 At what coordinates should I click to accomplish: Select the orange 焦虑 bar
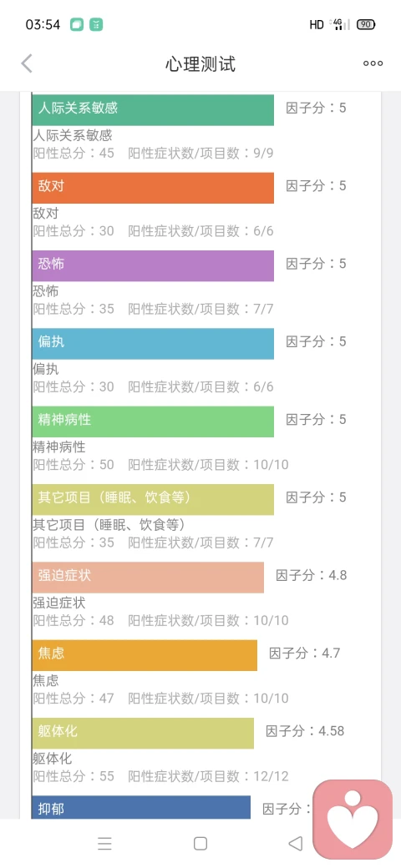145,655
